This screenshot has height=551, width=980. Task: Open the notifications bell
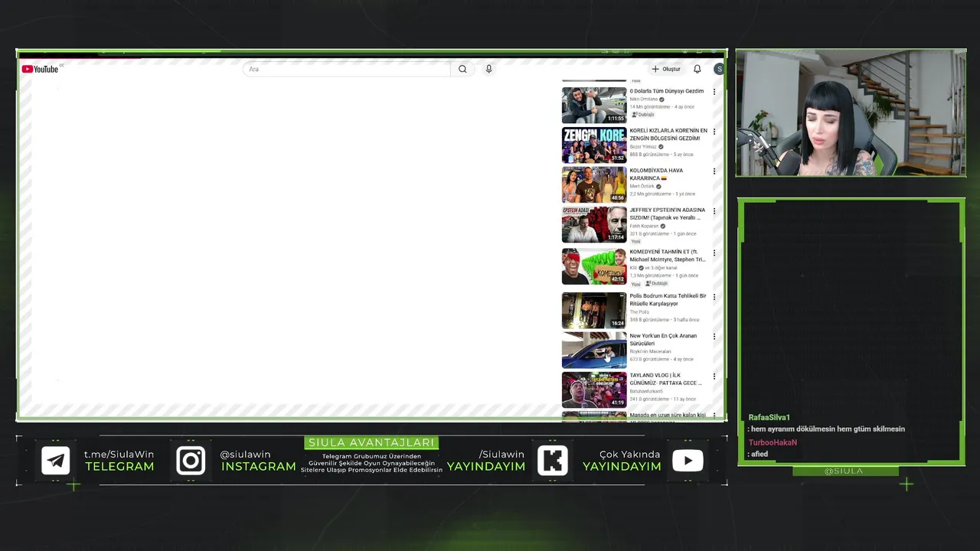coord(697,69)
